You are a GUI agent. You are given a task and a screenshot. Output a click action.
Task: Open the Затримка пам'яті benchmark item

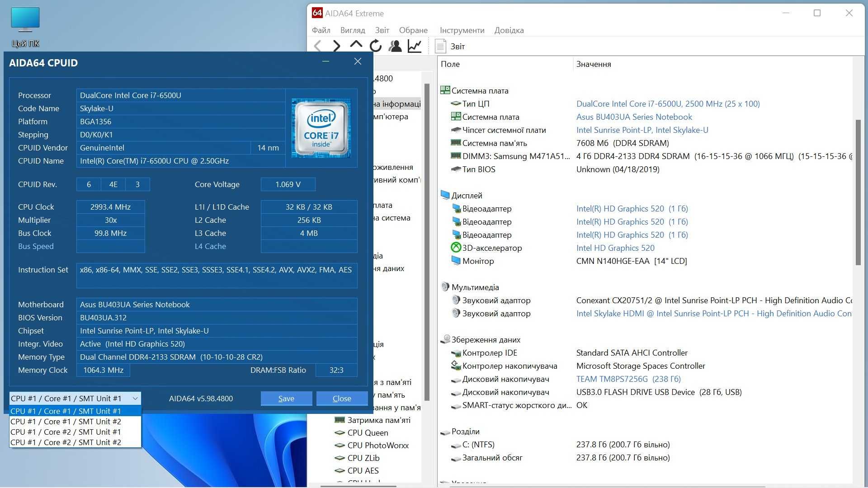372,420
